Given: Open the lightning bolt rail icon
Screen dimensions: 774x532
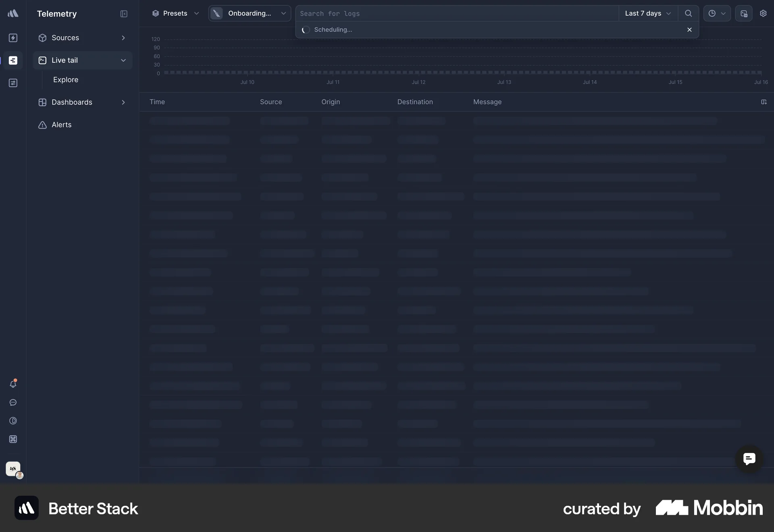Looking at the screenshot, I should 13,38.
